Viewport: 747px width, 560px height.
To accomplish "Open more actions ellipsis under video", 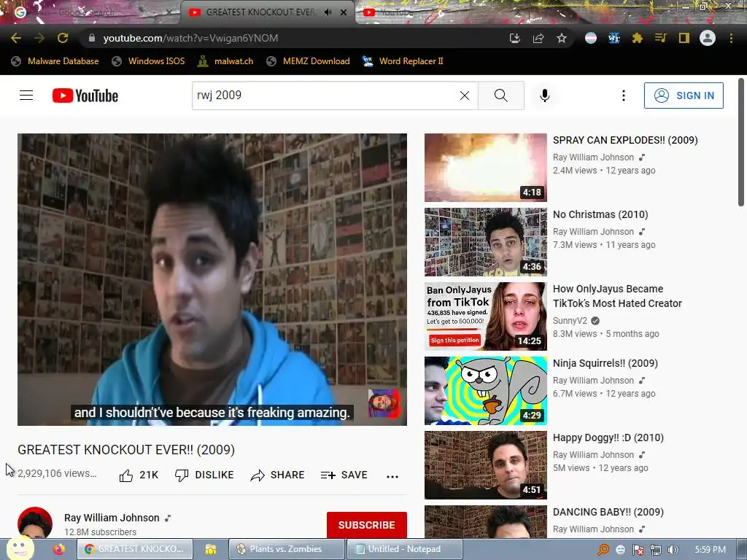I will click(x=392, y=476).
